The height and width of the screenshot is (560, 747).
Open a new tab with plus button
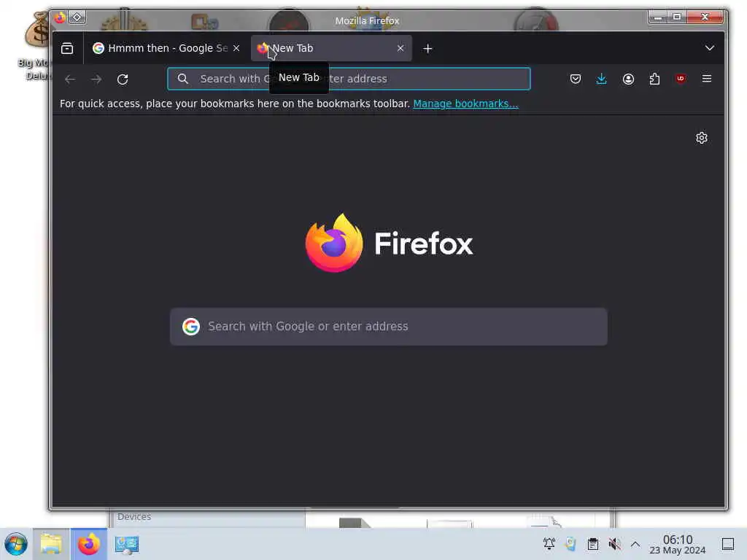pos(427,49)
